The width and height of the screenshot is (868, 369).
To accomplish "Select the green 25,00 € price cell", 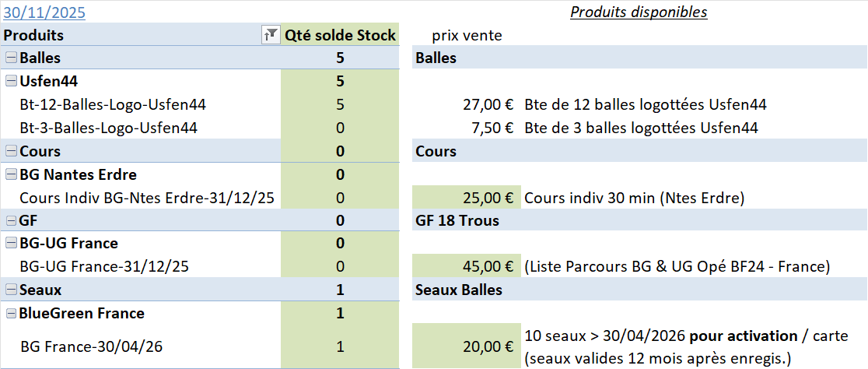I will click(467, 198).
